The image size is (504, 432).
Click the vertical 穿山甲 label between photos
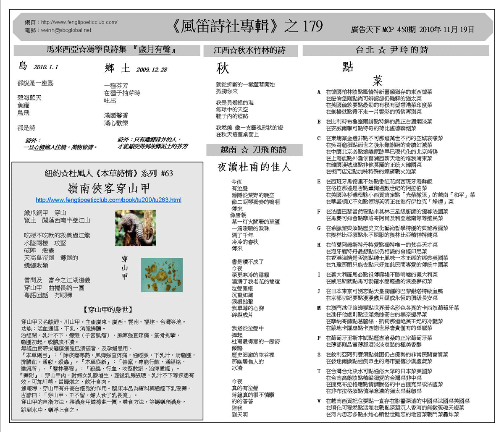125,268
